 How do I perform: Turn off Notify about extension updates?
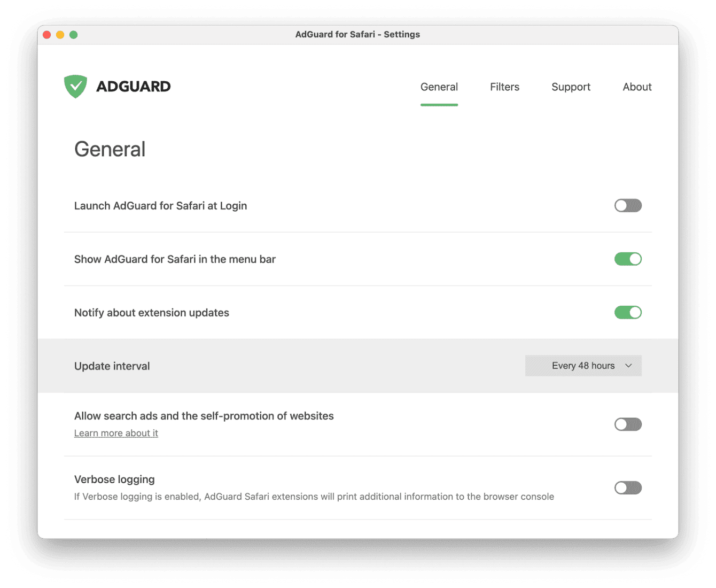[628, 312]
